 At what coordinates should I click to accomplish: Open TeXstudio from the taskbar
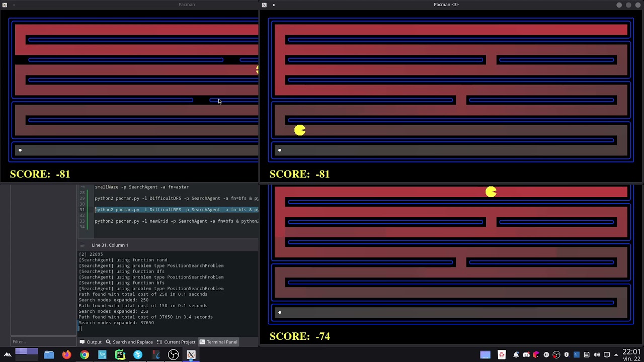102,354
